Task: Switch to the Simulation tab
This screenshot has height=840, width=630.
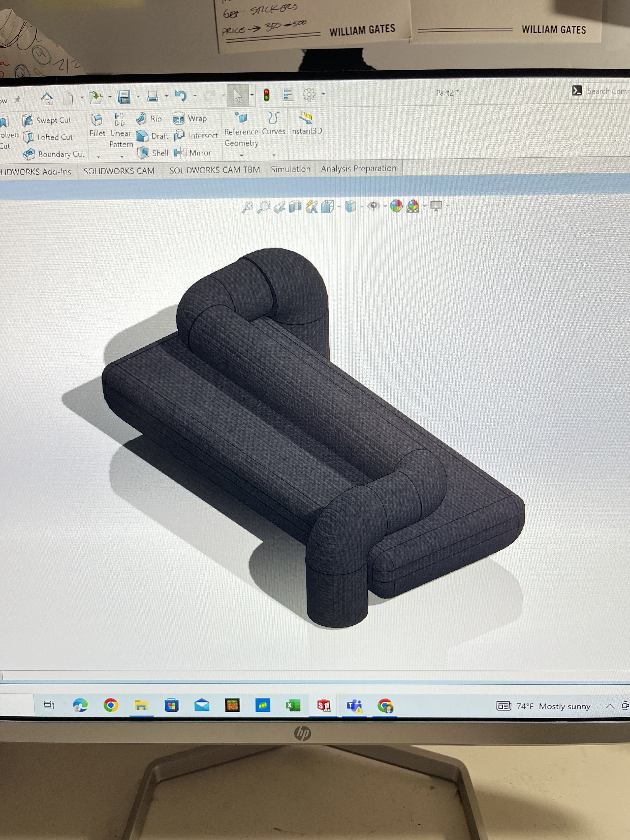Action: [x=291, y=169]
